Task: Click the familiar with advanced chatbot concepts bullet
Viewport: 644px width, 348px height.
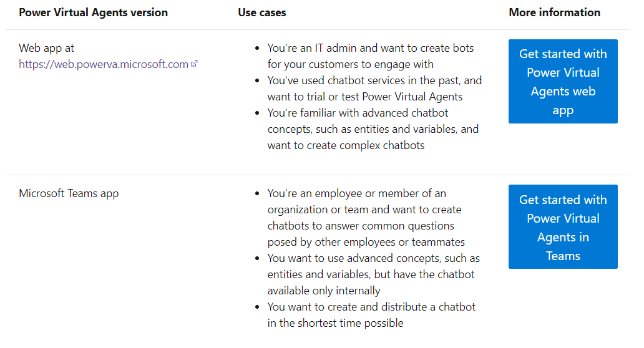Action: (x=373, y=129)
